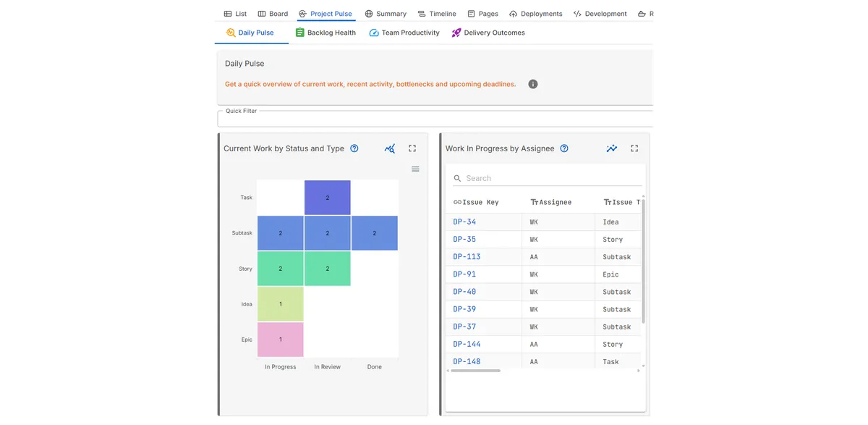The image size is (868, 425).
Task: Open the Summary tab
Action: click(x=386, y=14)
